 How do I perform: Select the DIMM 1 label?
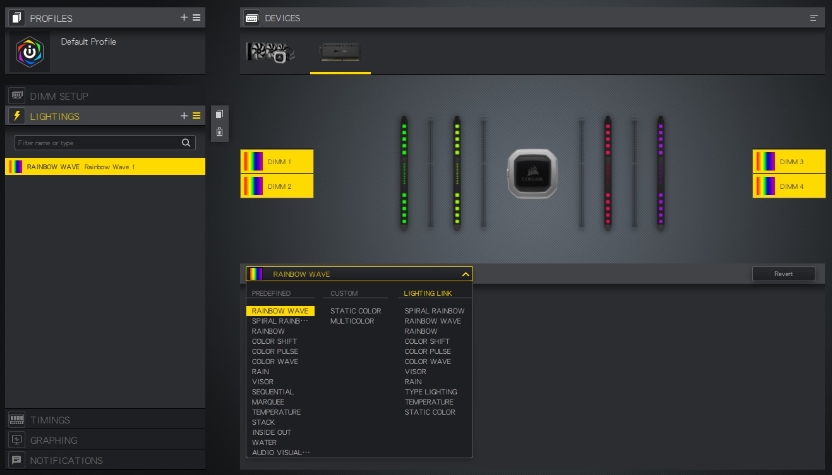point(277,161)
